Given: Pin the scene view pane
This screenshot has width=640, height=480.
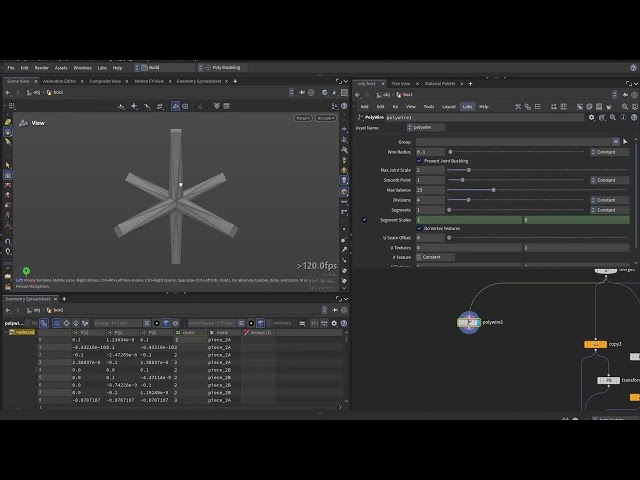Looking at the screenshot, I should (302, 93).
